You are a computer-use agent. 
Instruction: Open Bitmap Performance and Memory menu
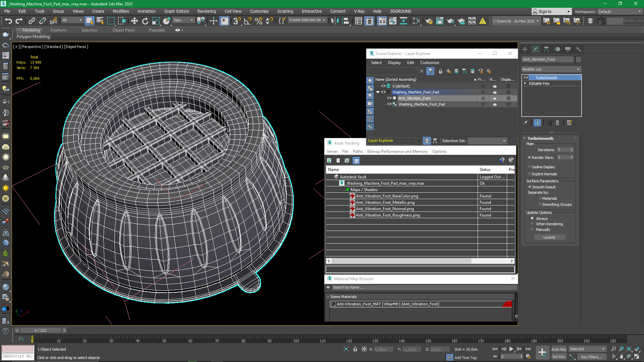tap(397, 152)
